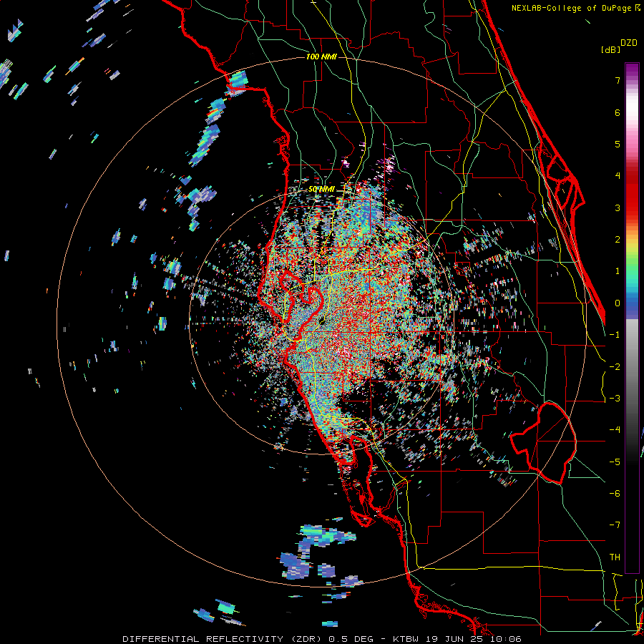Click the '-1' tick on color scale

coord(615,335)
